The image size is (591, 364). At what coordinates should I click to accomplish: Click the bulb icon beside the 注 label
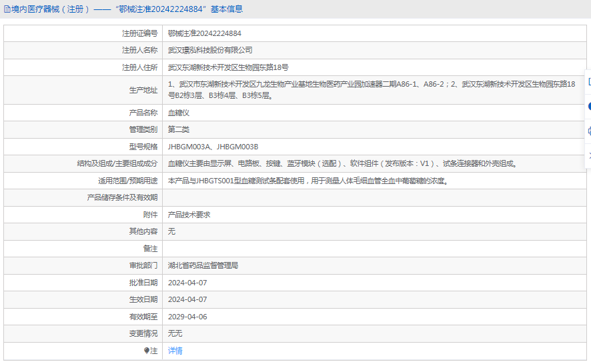147,351
